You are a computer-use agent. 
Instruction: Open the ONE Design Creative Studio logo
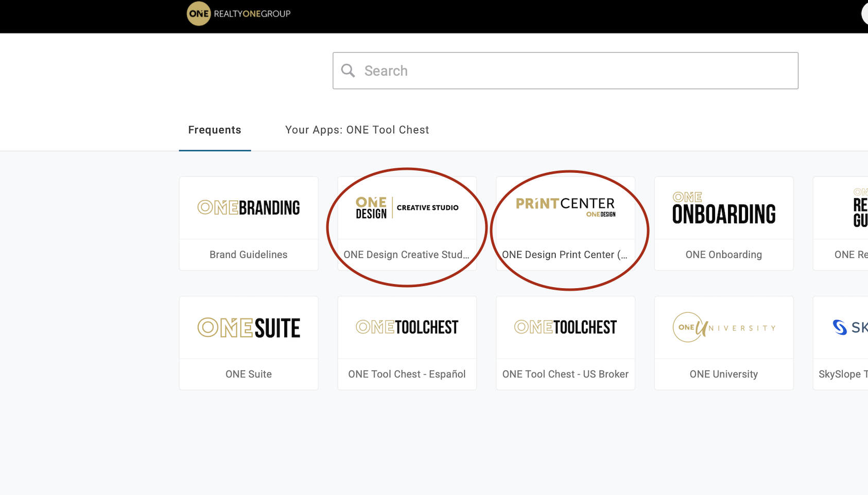point(407,208)
